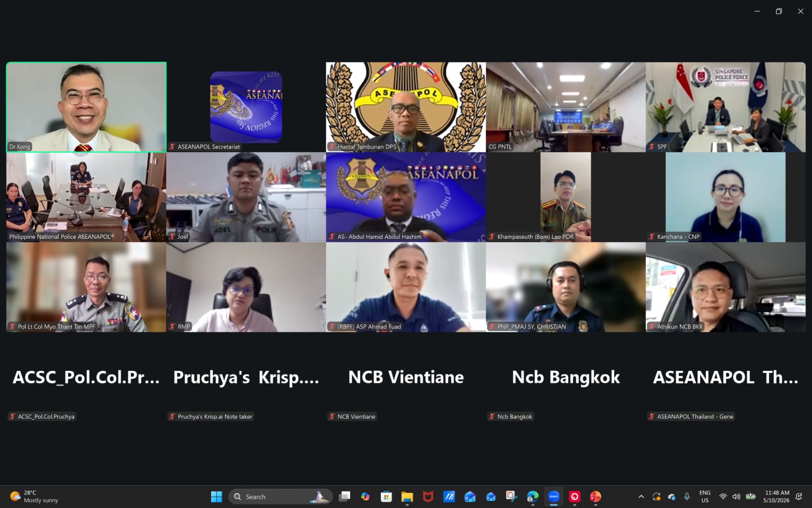Select the Kanchana - CNP video tile
Image resolution: width=812 pixels, height=508 pixels.
point(726,197)
